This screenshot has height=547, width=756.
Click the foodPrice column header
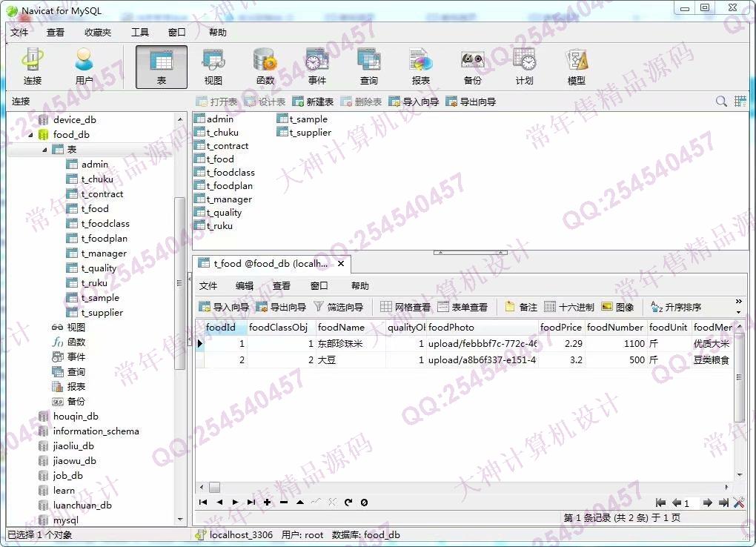[561, 327]
